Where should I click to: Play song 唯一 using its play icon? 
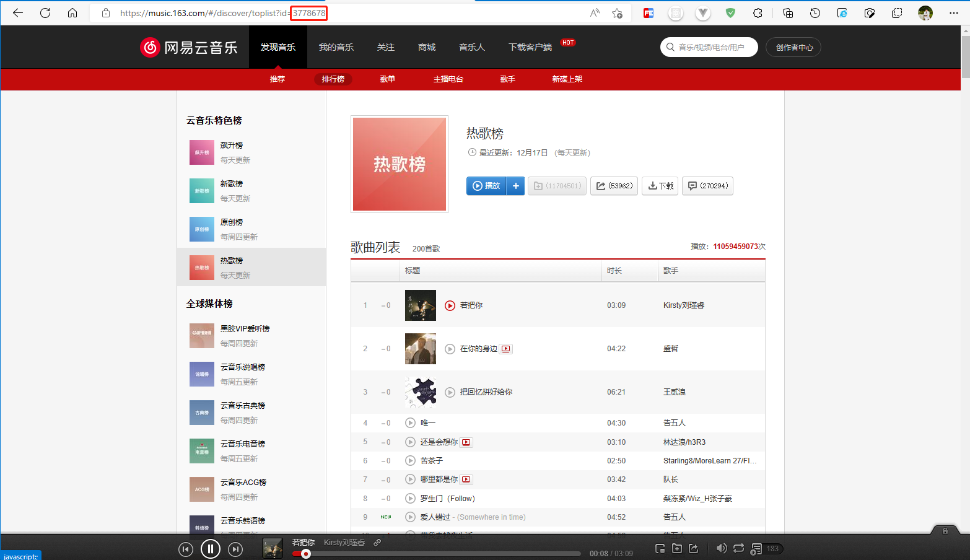tap(410, 423)
